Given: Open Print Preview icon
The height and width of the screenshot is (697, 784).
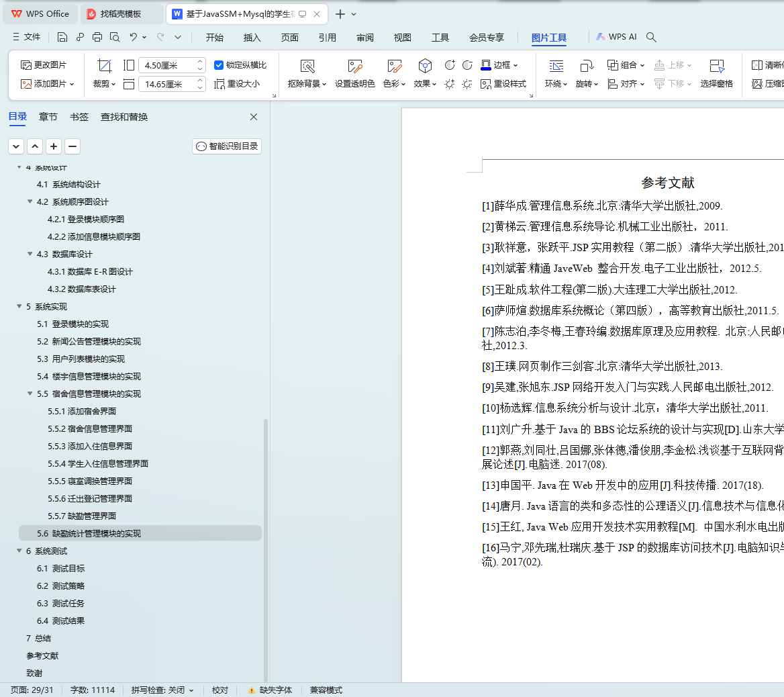Looking at the screenshot, I should click(x=115, y=37).
